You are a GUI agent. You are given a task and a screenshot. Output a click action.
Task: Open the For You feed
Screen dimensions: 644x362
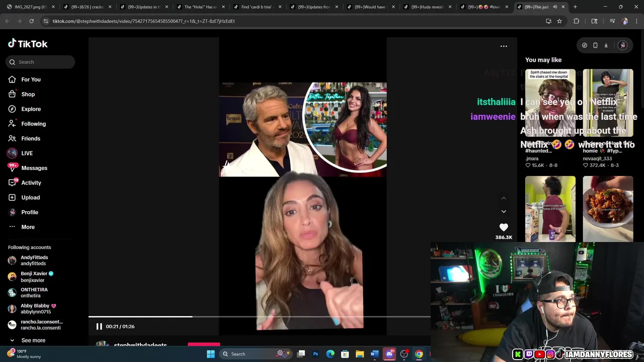coord(24,79)
